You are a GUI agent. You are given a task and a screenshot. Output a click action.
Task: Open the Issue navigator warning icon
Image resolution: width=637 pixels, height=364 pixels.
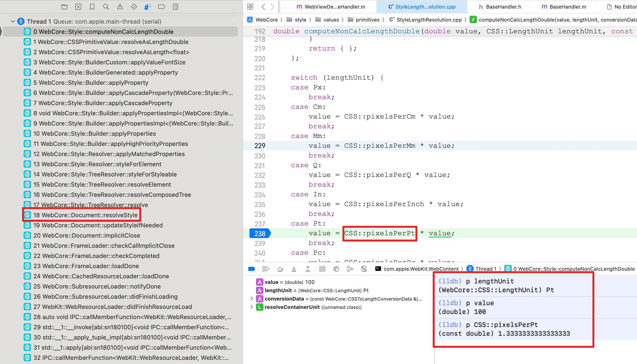[x=120, y=7]
